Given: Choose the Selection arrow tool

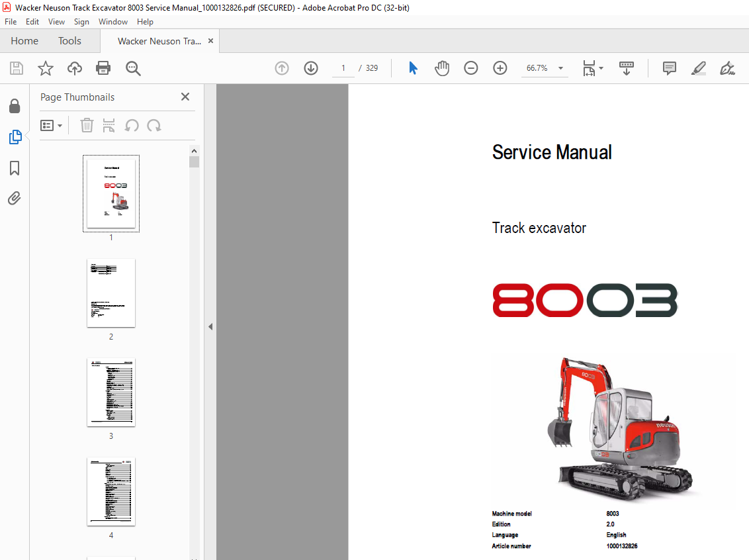Looking at the screenshot, I should pyautogui.click(x=413, y=68).
